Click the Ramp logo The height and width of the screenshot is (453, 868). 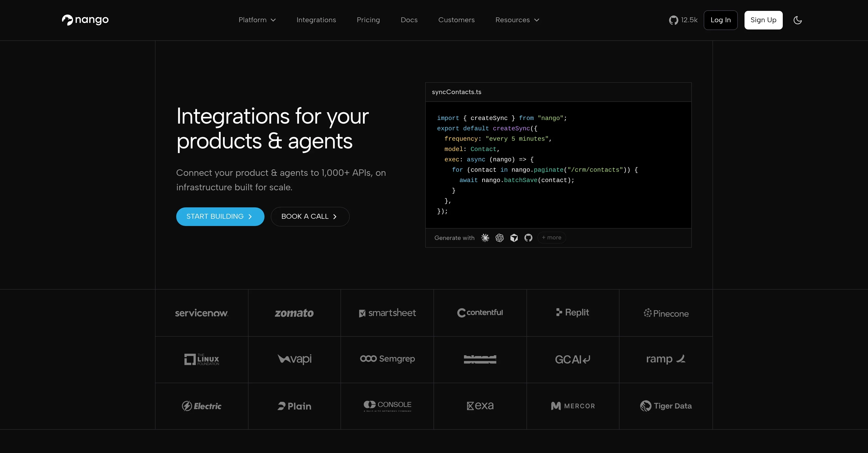click(x=666, y=359)
